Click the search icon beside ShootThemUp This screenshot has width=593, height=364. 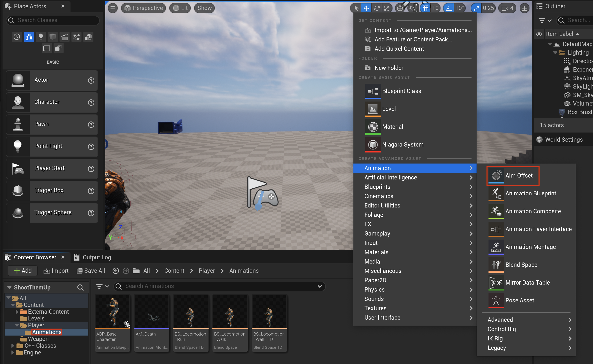80,287
